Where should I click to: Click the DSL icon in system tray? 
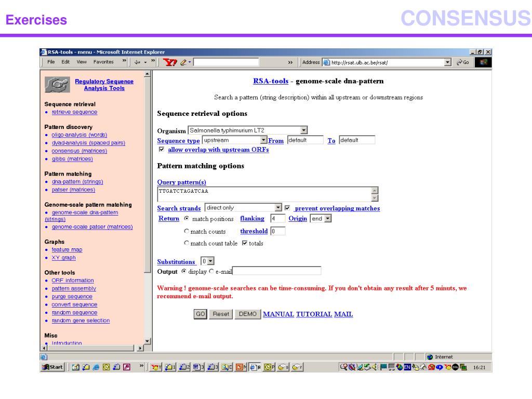point(455,367)
